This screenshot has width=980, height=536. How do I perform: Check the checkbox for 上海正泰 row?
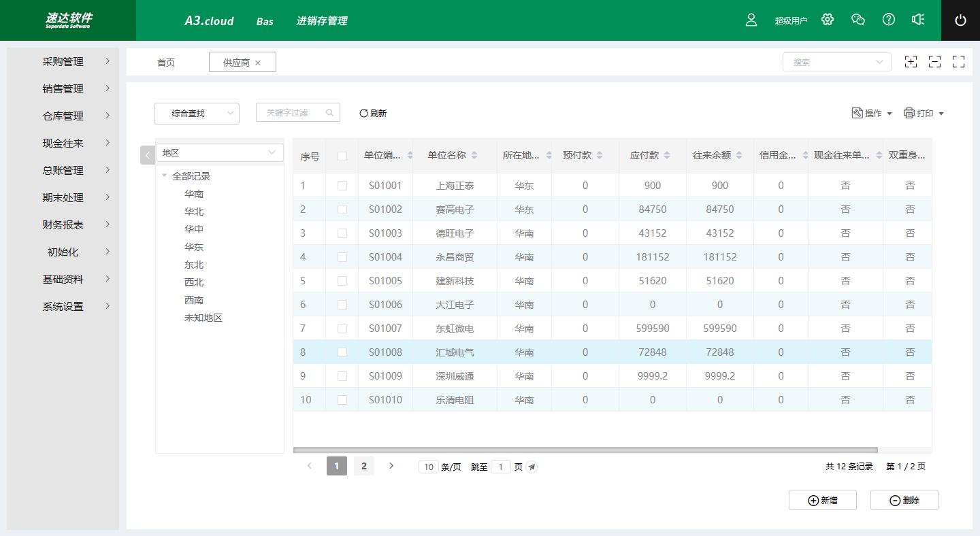click(342, 185)
